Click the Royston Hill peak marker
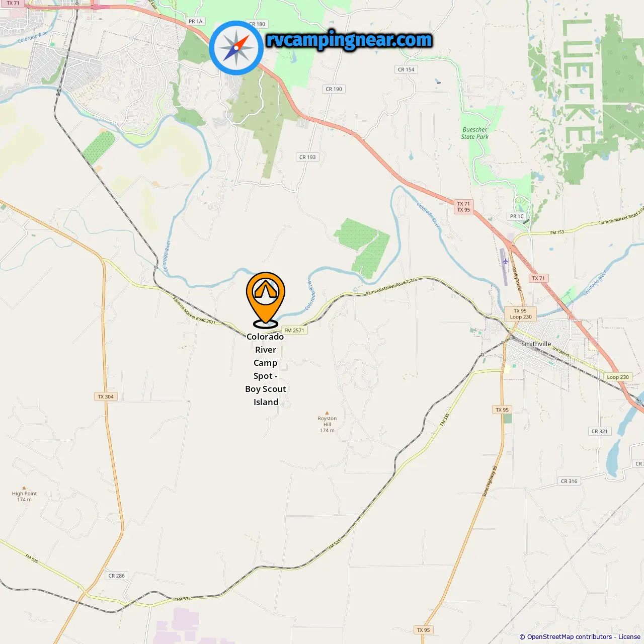This screenshot has width=644, height=644. 327,413
